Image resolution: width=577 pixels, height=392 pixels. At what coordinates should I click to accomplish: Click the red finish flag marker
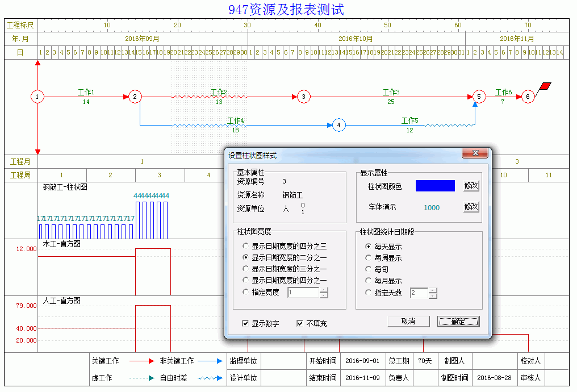pyautogui.click(x=545, y=86)
